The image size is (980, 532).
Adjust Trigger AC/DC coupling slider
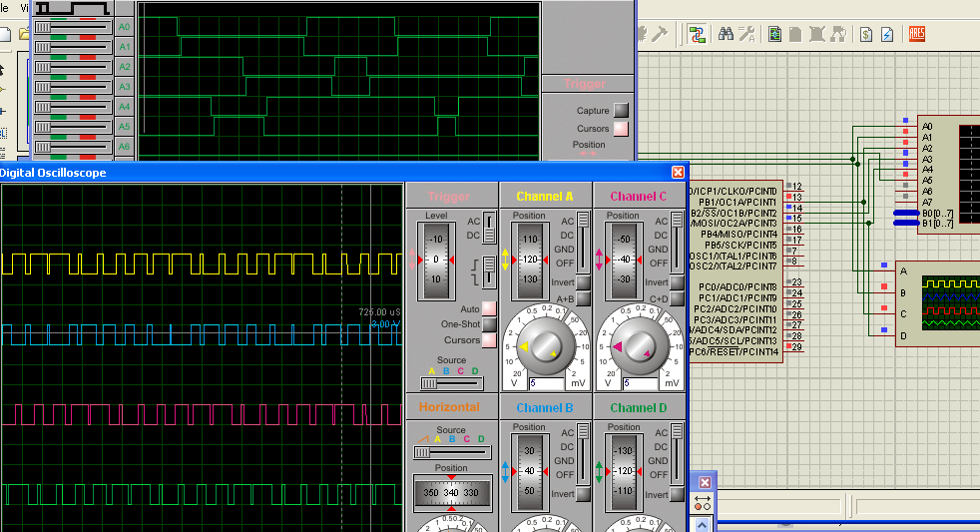[x=489, y=228]
